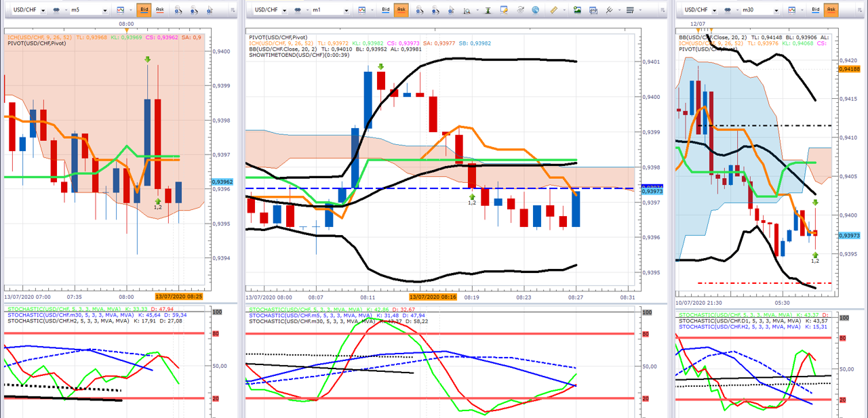
Task: Expand arrow beside m1 chart type icon
Action: (372, 10)
